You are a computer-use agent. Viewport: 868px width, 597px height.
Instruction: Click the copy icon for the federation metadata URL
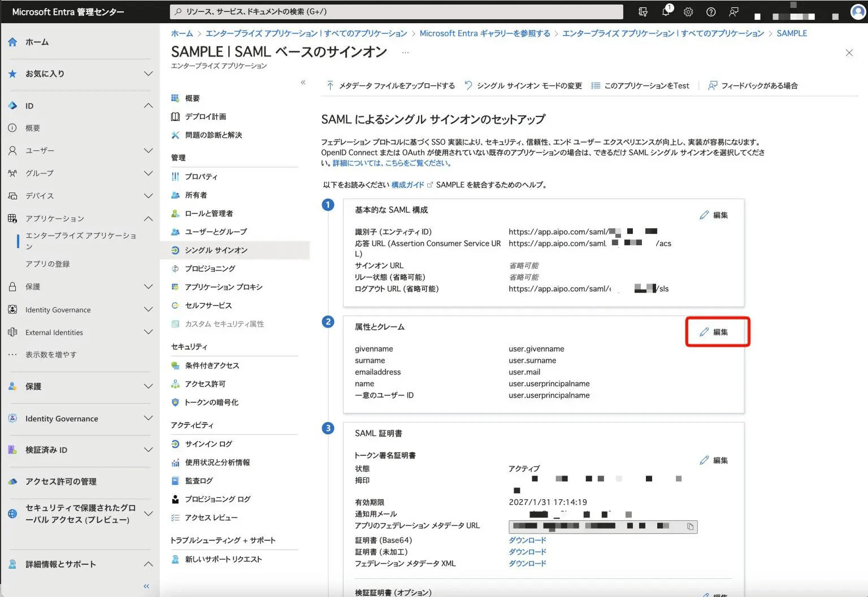(x=690, y=526)
